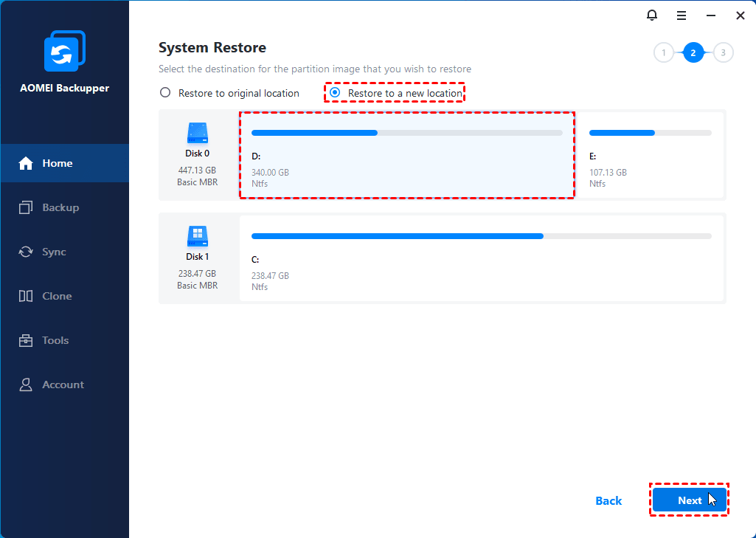Screen dimensions: 756x538
Task: Select Restore to original location option
Action: pyautogui.click(x=165, y=93)
